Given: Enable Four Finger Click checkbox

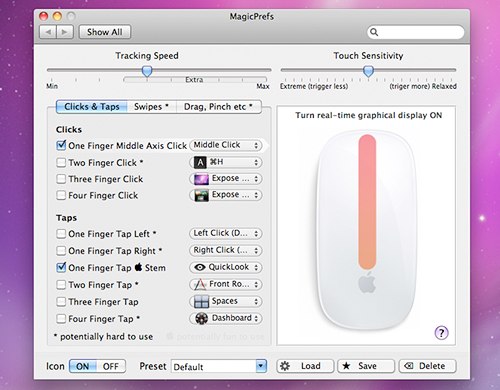Looking at the screenshot, I should [61, 195].
